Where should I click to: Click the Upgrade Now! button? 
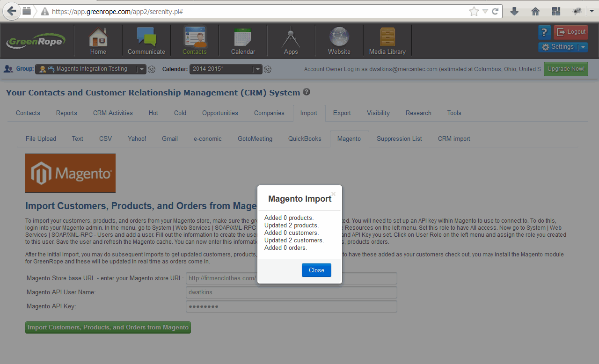(566, 69)
